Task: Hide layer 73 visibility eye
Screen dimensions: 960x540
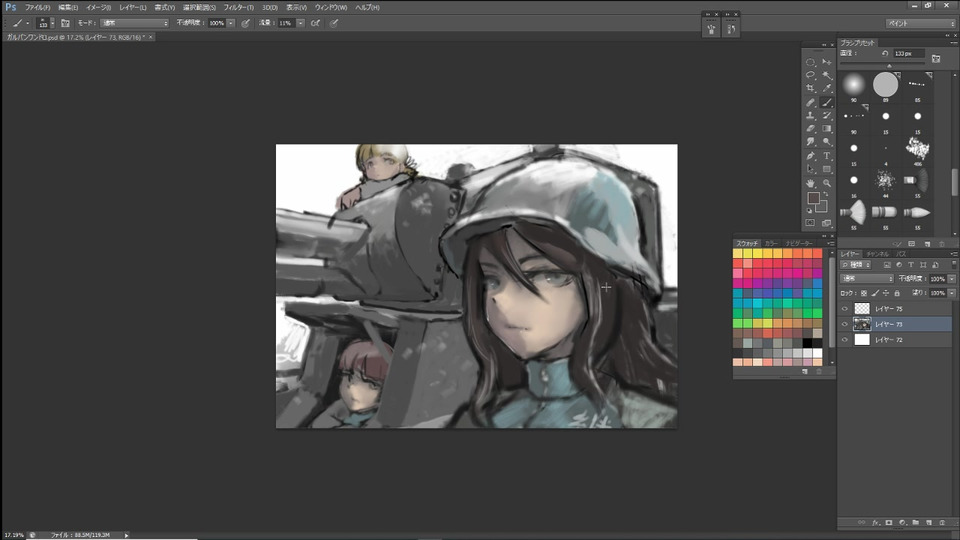Action: 845,324
